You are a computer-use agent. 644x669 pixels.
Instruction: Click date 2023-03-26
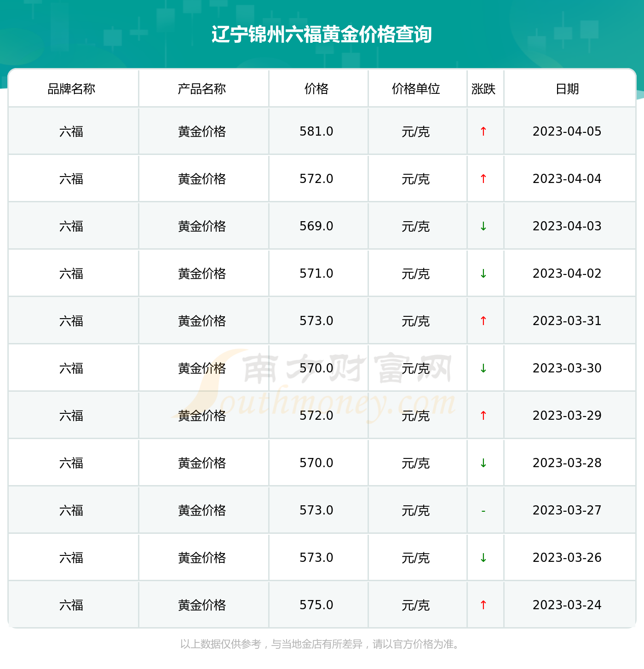pyautogui.click(x=567, y=558)
